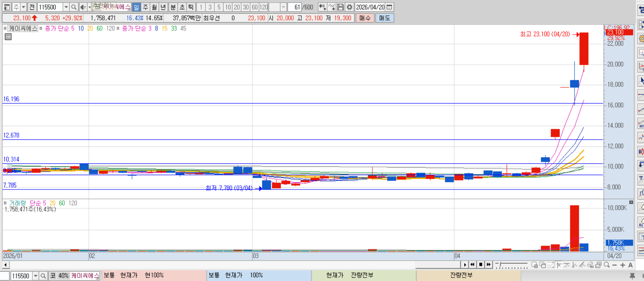
Task: Open the calendar picker beside 2026/04/20
Action: point(390,7)
